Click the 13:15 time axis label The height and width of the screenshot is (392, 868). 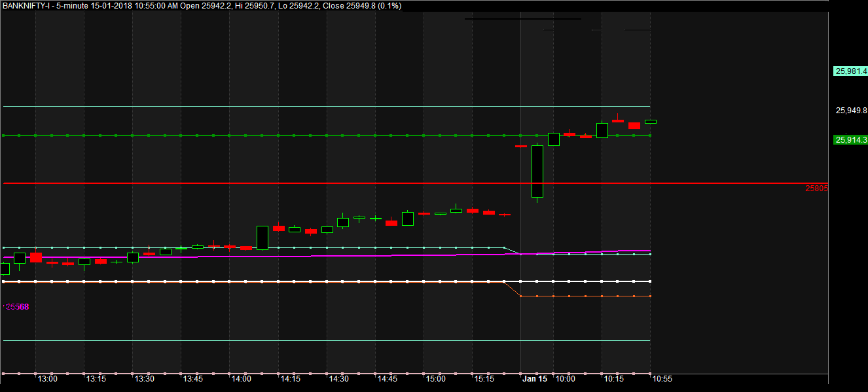96,379
